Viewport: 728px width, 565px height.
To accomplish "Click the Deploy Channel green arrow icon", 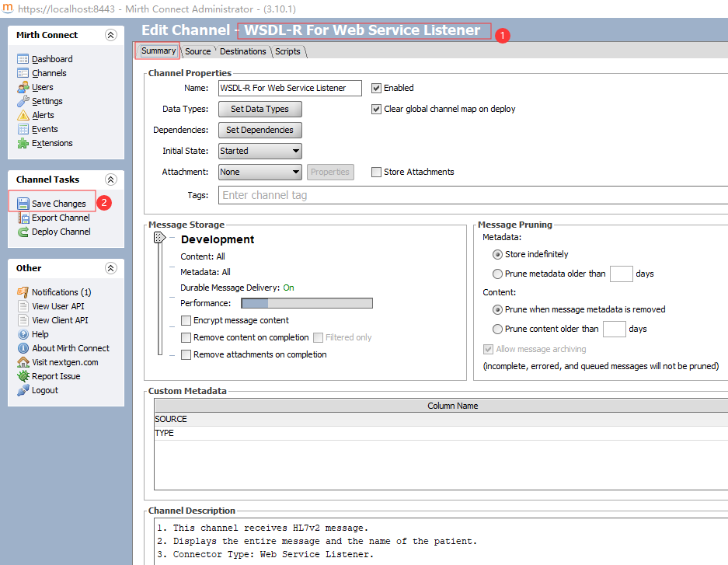I will [x=23, y=232].
